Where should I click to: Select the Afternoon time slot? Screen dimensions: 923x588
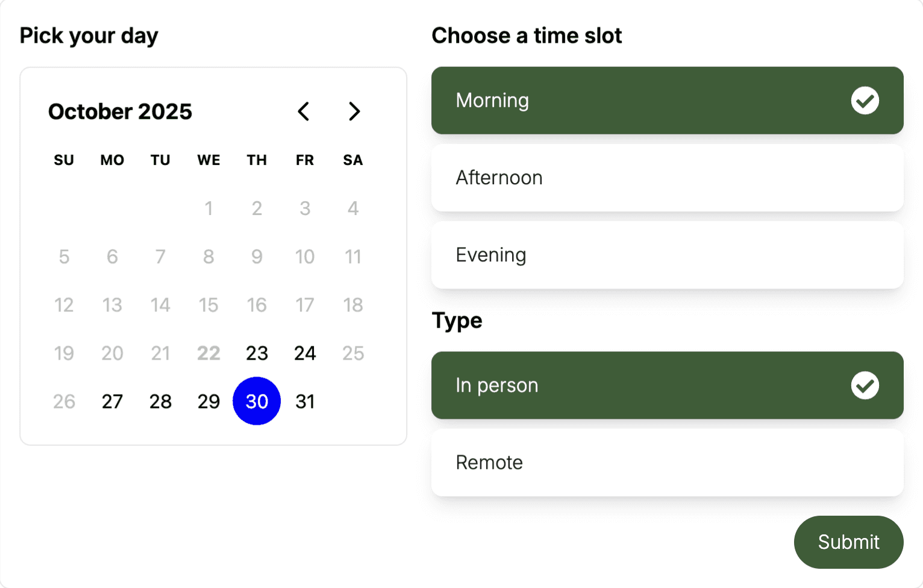coord(667,178)
